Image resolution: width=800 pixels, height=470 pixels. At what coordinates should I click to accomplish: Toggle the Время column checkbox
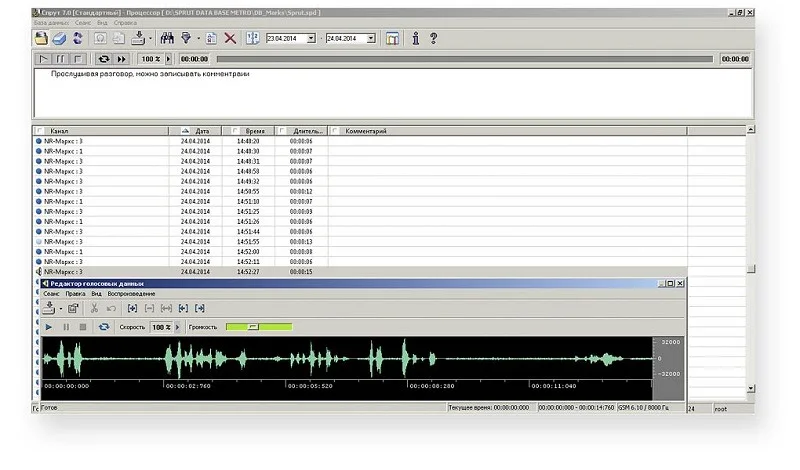click(235, 131)
